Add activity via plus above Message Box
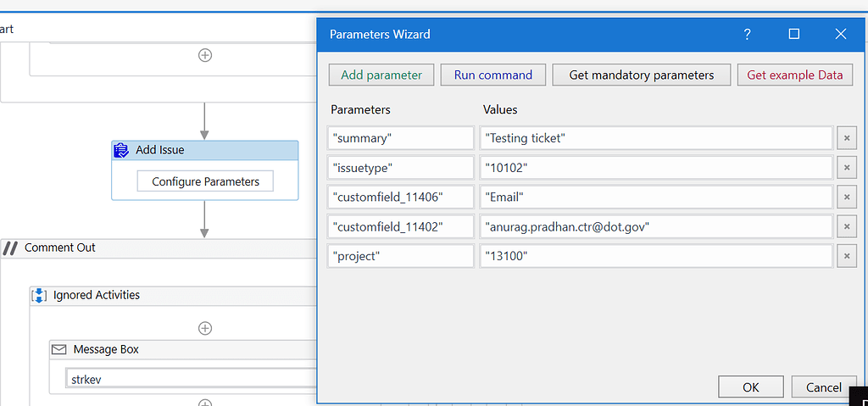The width and height of the screenshot is (868, 406). point(204,328)
